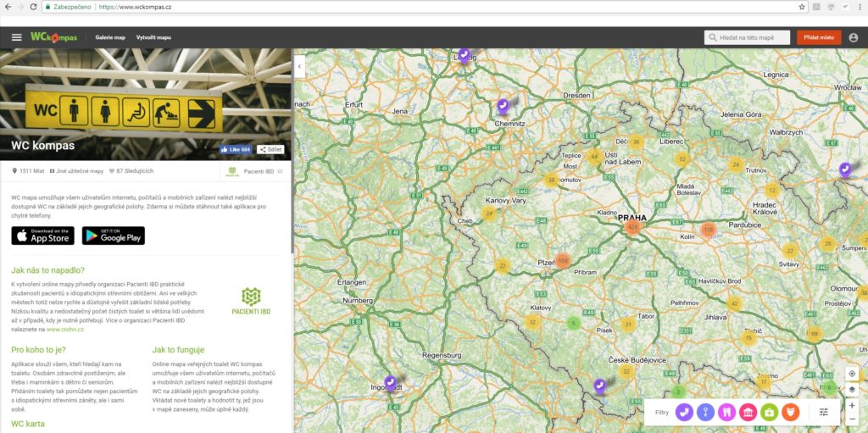Click the 'Jak nás to napadlo?' heading
Viewport: 868px width, 433px height.
pos(47,270)
